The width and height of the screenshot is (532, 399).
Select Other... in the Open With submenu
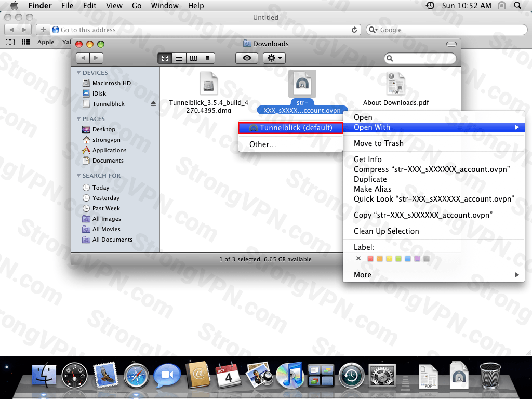click(290, 144)
